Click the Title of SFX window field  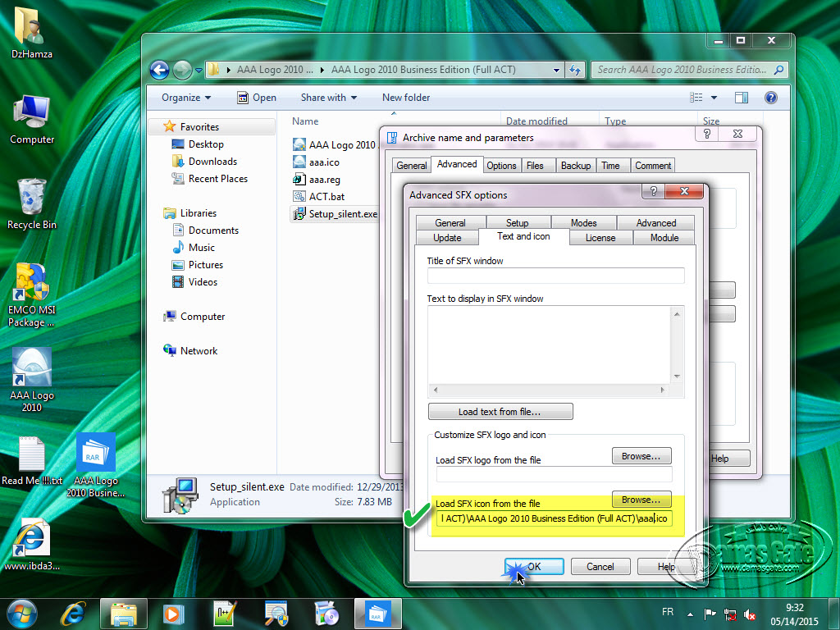pos(555,276)
